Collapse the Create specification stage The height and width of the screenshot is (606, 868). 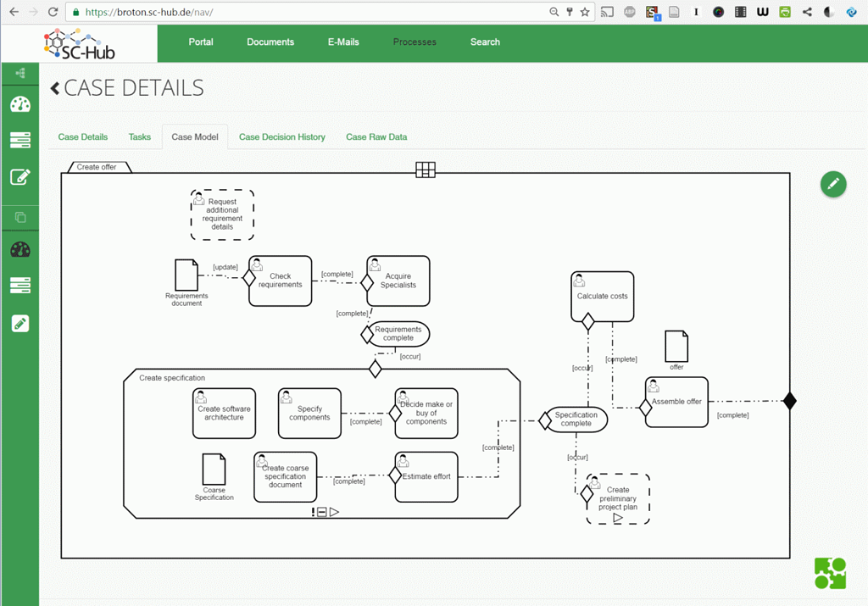[322, 512]
